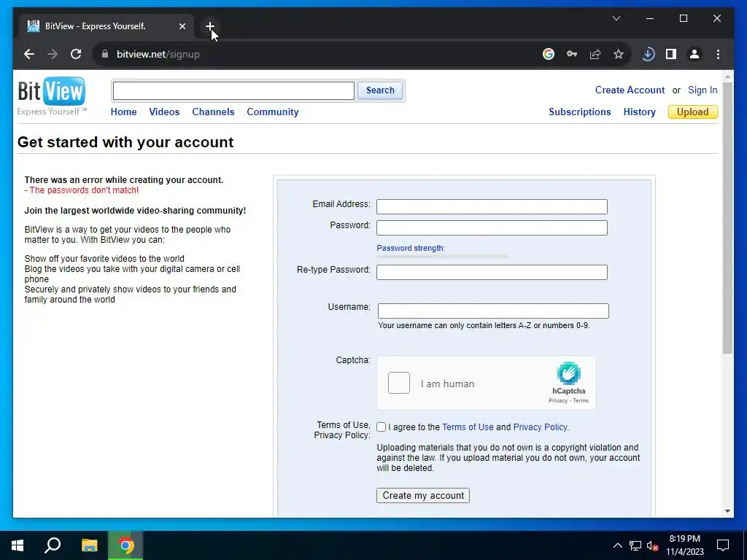747x560 pixels.
Task: Tick the agree to Terms checkbox
Action: (381, 427)
